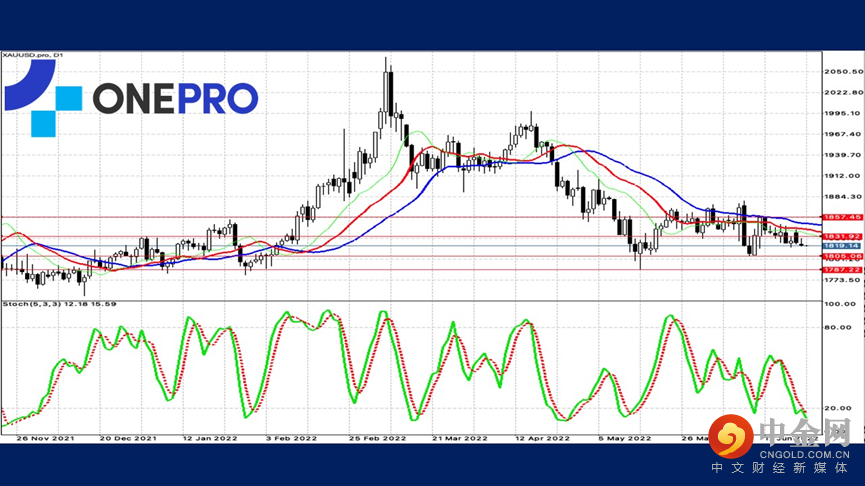Click the ONEPRO logo icon

42,97
